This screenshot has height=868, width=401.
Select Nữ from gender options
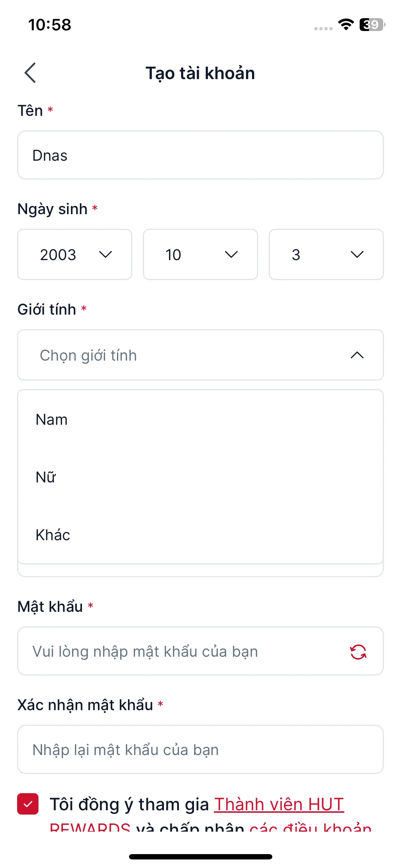click(46, 477)
